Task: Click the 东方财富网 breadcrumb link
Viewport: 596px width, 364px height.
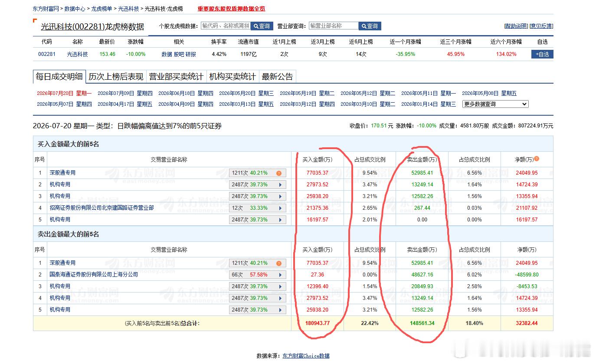Action: 46,9
